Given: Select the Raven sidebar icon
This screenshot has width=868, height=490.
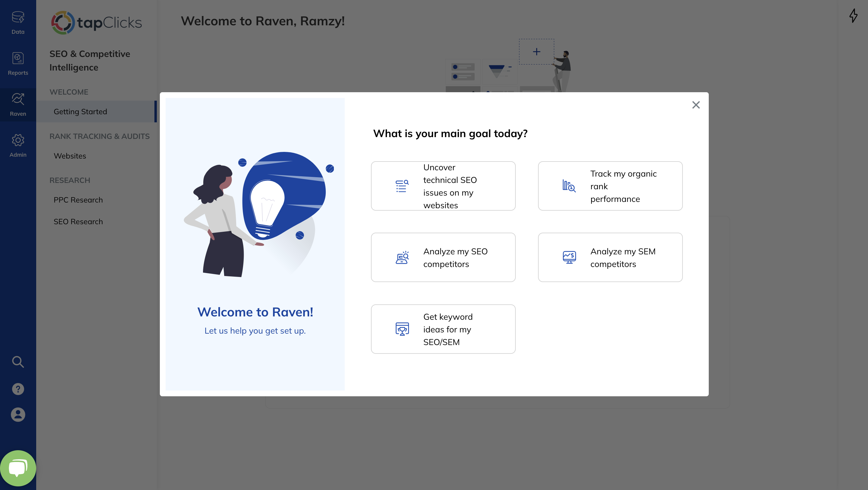Looking at the screenshot, I should point(18,105).
